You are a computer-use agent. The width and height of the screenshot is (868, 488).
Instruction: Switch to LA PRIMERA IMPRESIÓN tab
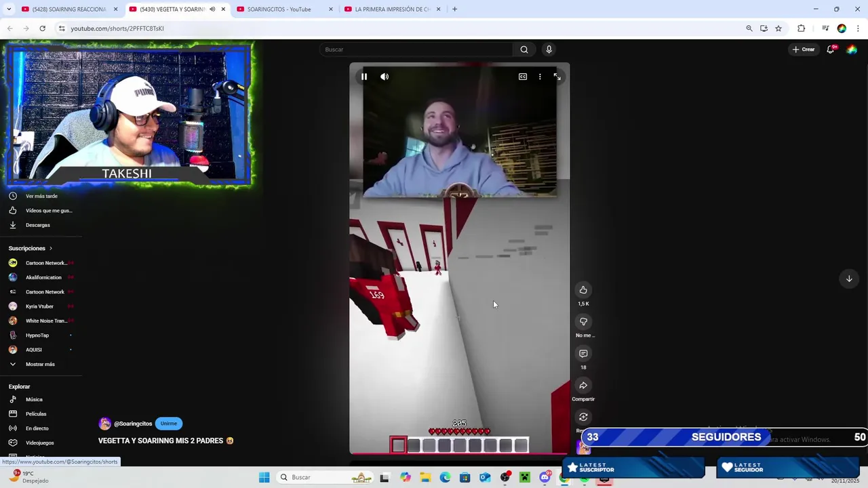tap(391, 9)
